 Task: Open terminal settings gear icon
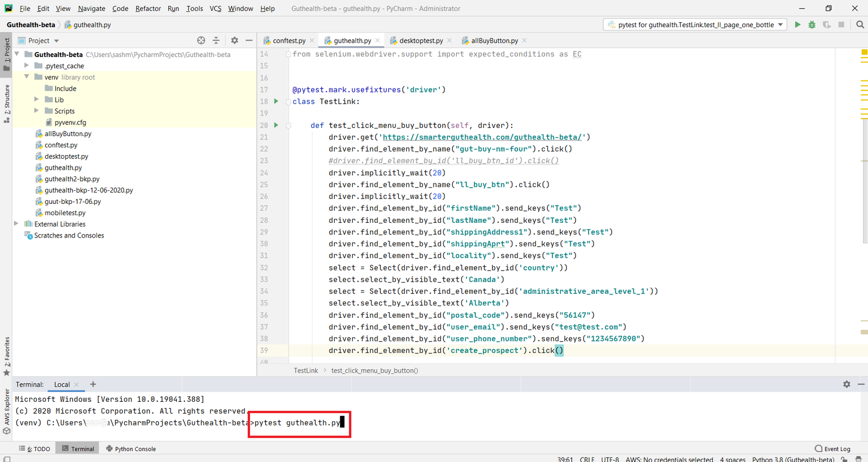[x=846, y=384]
